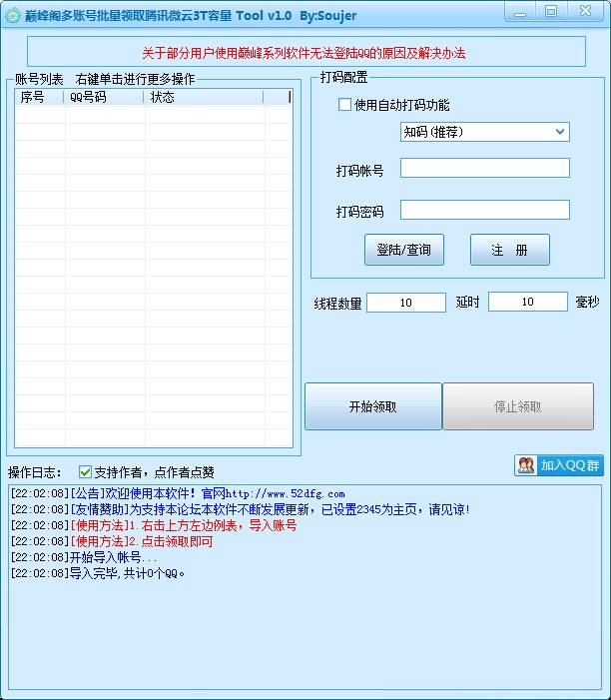Maximize the window
611x700 pixels.
[x=551, y=11]
